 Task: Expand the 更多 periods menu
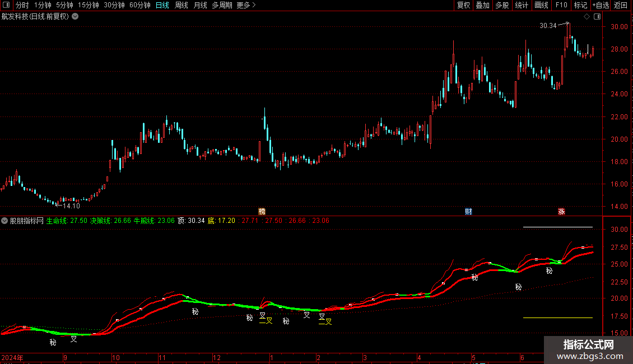[x=246, y=5]
